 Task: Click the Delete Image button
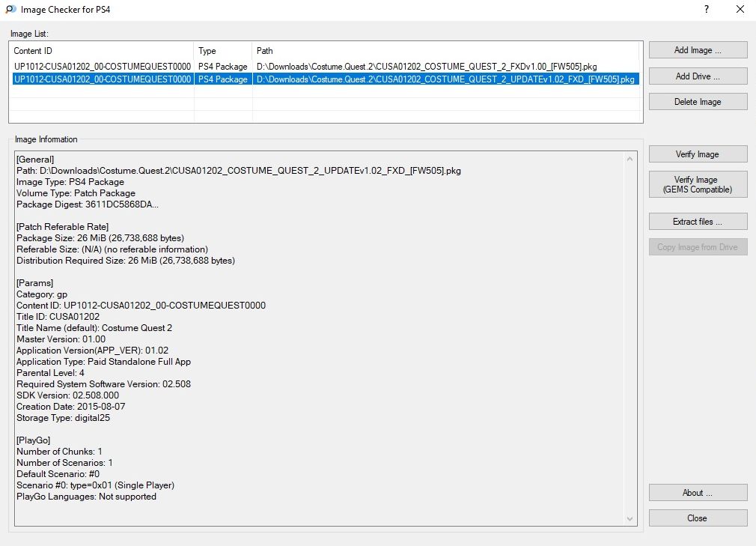pyautogui.click(x=698, y=102)
